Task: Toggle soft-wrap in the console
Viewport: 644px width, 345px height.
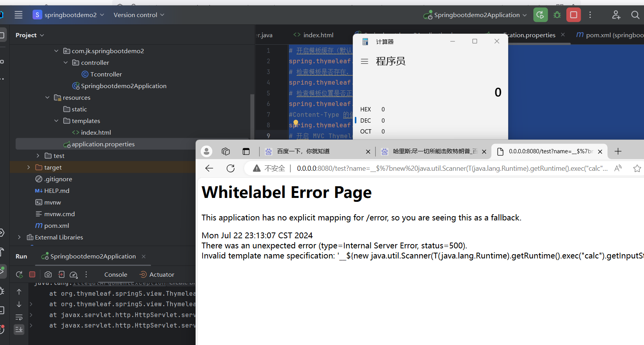Action: 19,317
